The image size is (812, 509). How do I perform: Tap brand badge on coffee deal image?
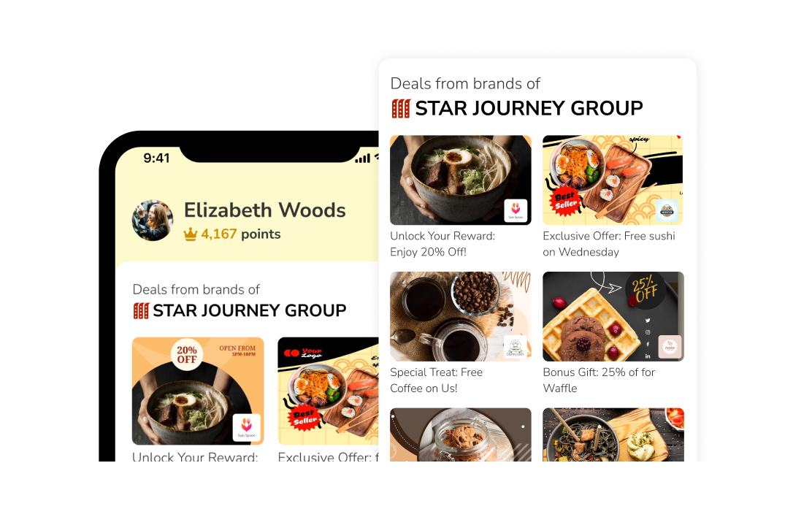pos(516,347)
